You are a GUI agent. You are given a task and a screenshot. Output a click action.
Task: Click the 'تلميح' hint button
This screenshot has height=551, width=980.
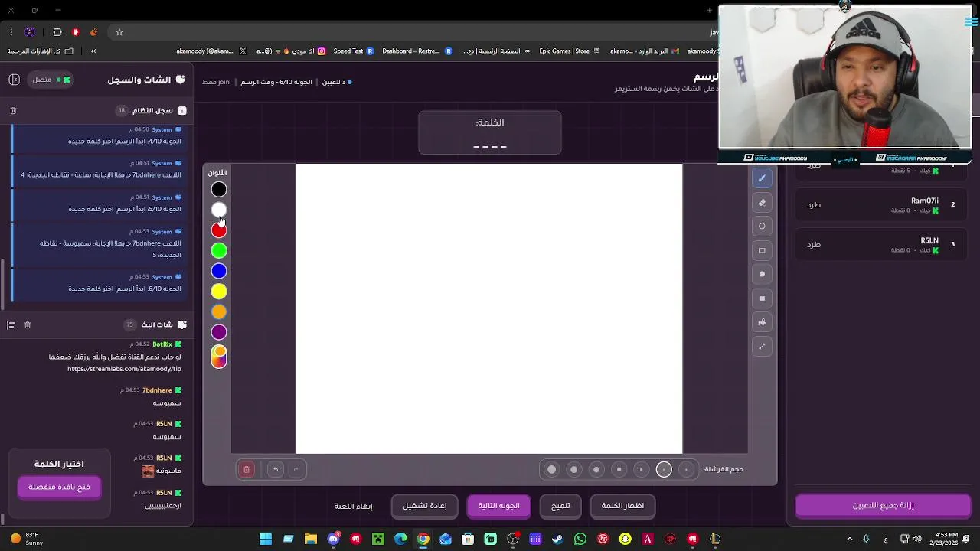560,506
